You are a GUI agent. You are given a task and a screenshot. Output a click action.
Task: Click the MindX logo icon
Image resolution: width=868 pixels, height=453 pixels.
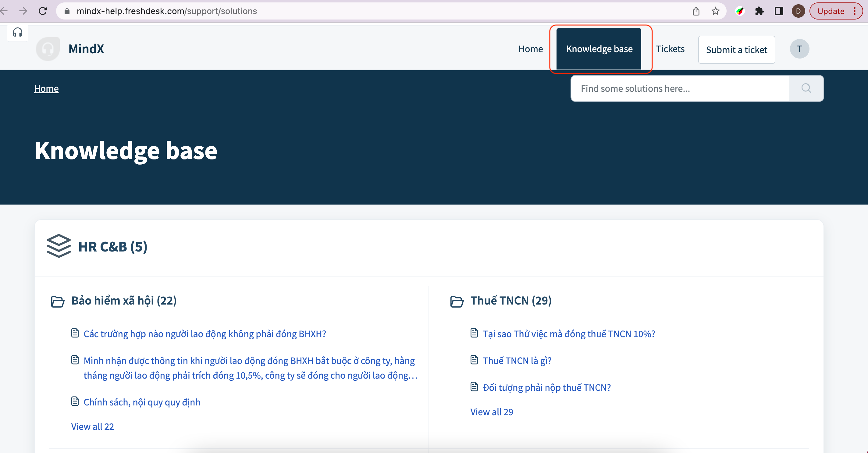(48, 49)
